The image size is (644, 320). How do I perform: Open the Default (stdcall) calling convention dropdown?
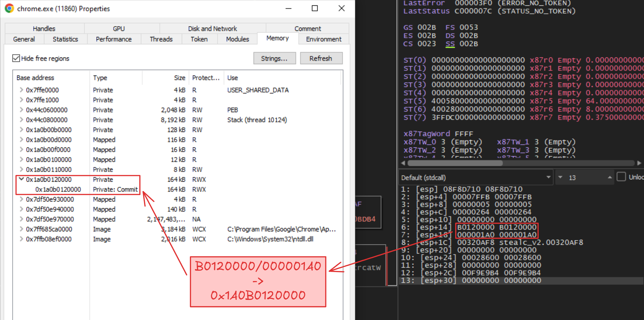(x=476, y=177)
